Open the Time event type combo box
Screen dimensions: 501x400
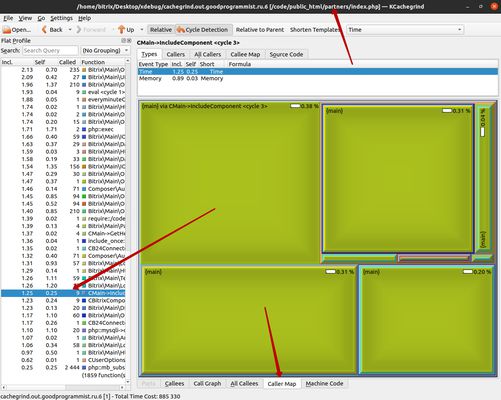pos(405,30)
